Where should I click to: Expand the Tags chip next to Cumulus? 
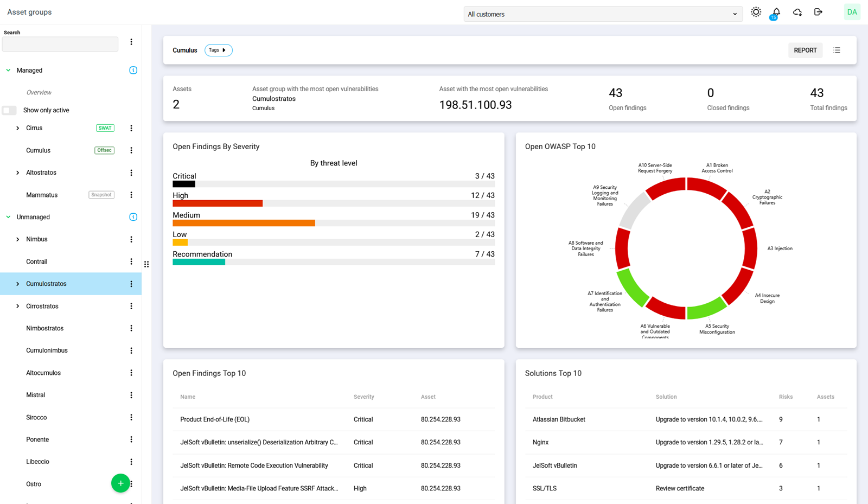click(218, 50)
